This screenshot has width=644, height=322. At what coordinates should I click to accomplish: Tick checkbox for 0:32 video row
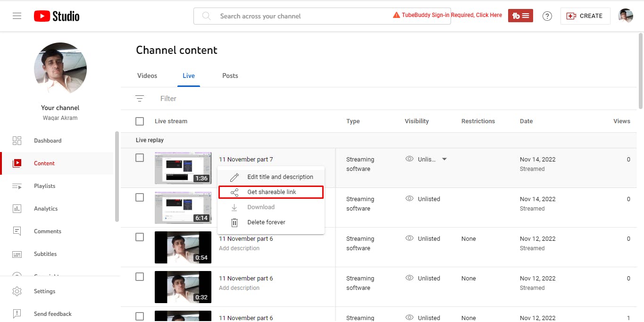coord(140,277)
